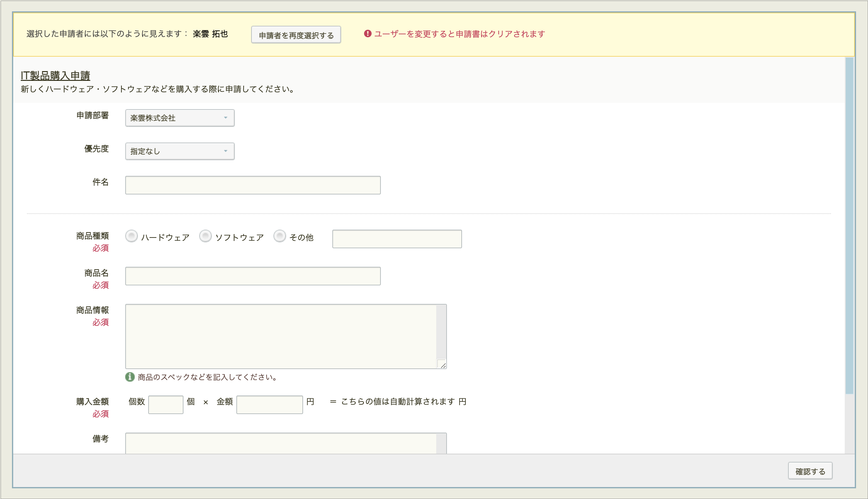Click the ソフトウェア label text
This screenshot has height=499, width=868.
tap(240, 238)
